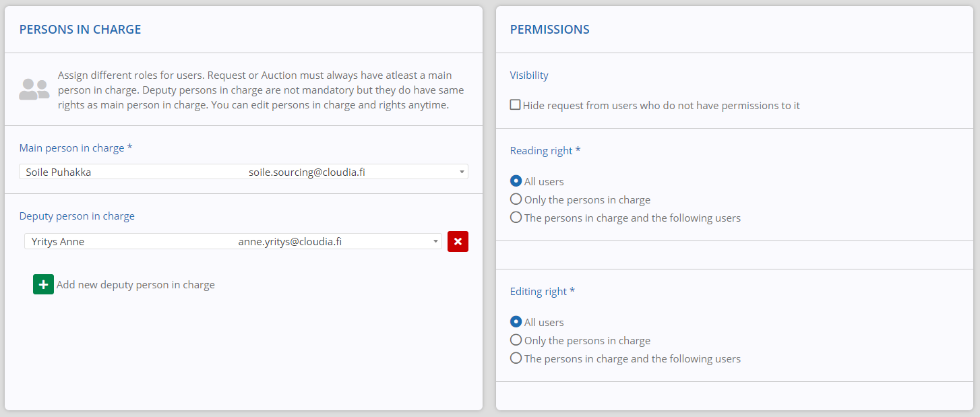Click the arrow on Main person in charge selector
980x417 pixels.
pyautogui.click(x=462, y=172)
